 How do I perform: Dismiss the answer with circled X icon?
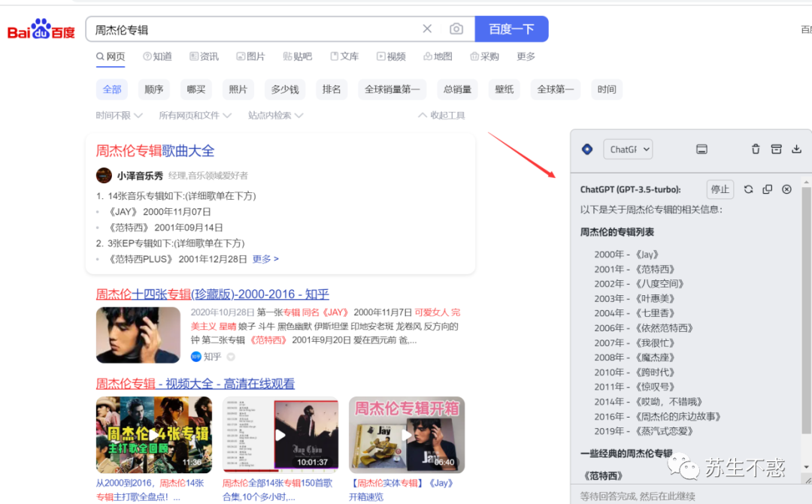tap(786, 189)
